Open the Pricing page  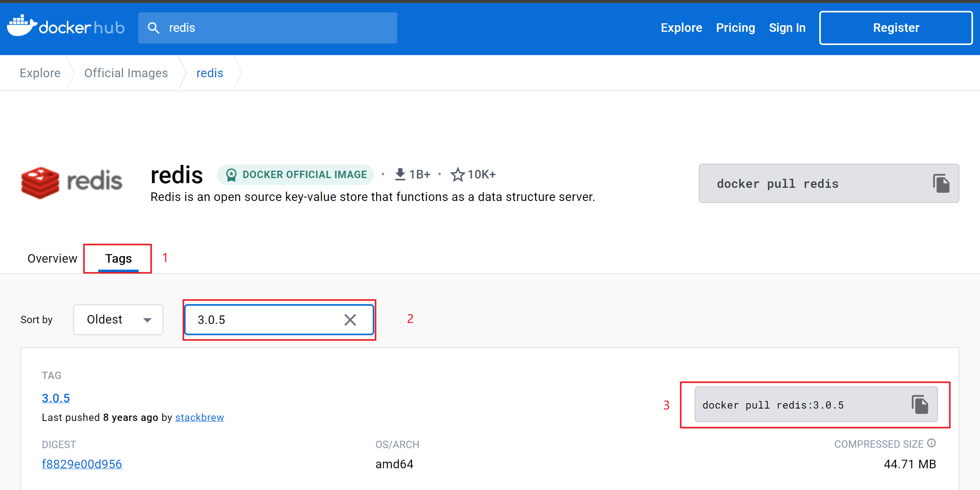pyautogui.click(x=735, y=28)
